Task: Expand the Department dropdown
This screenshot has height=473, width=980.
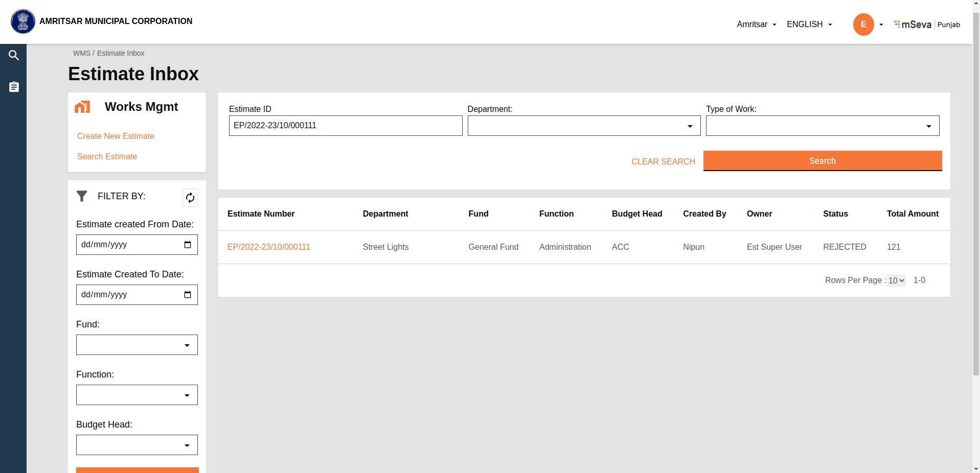Action: pos(584,126)
